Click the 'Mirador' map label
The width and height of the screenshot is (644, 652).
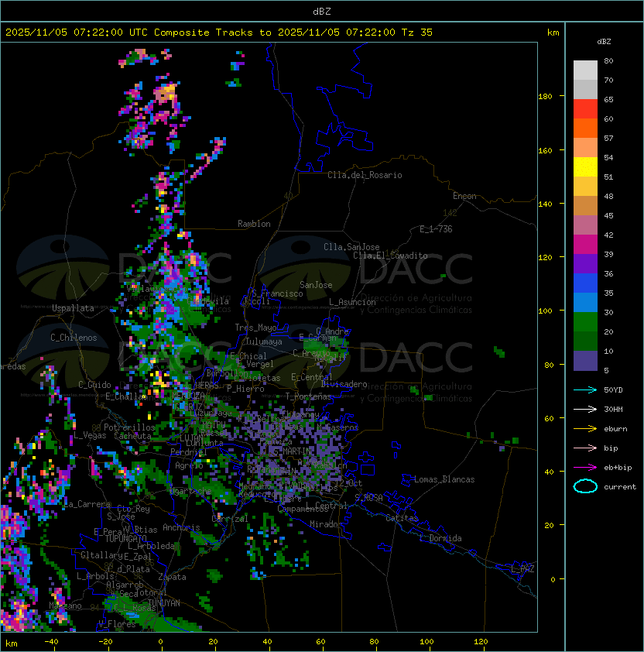tap(327, 524)
